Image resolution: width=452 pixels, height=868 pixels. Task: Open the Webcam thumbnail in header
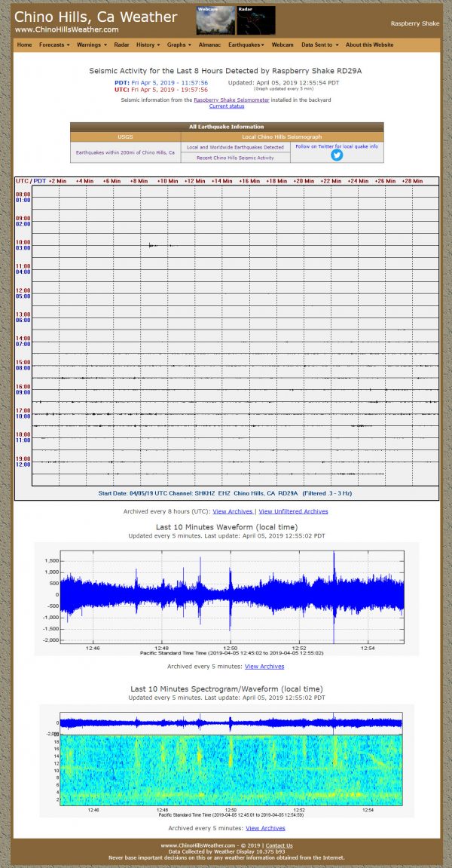point(215,20)
